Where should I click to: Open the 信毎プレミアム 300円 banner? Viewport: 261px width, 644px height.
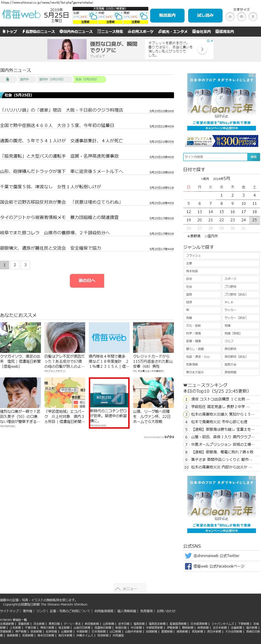(x=221, y=141)
